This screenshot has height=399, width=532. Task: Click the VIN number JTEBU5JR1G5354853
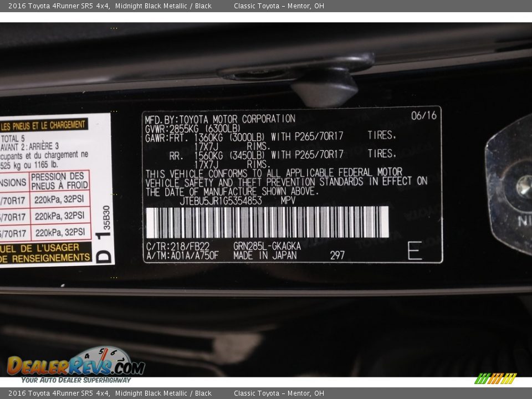coord(221,201)
